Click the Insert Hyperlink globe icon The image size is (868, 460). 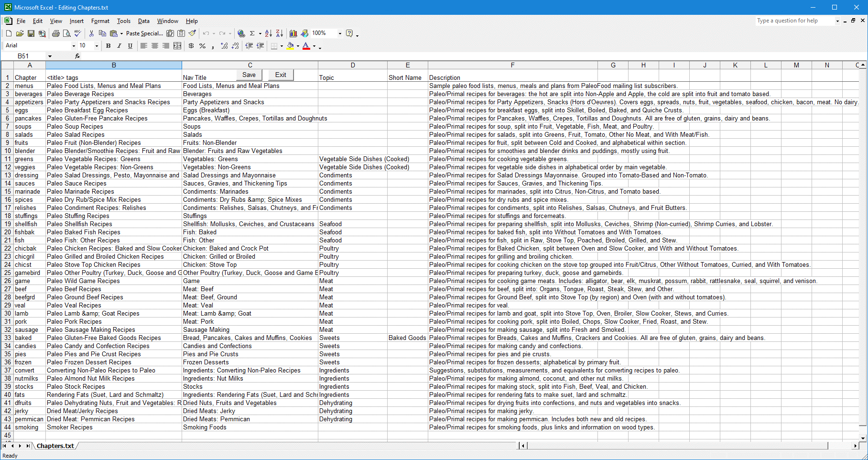(241, 33)
